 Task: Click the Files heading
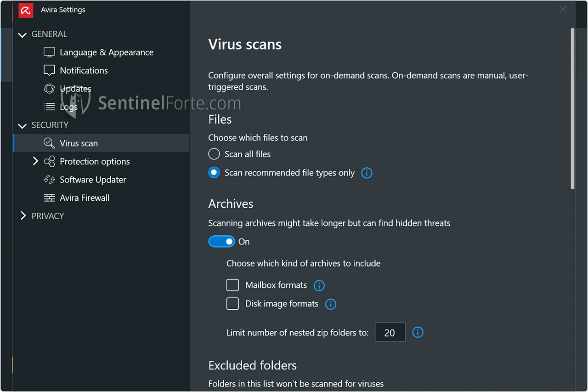[220, 119]
